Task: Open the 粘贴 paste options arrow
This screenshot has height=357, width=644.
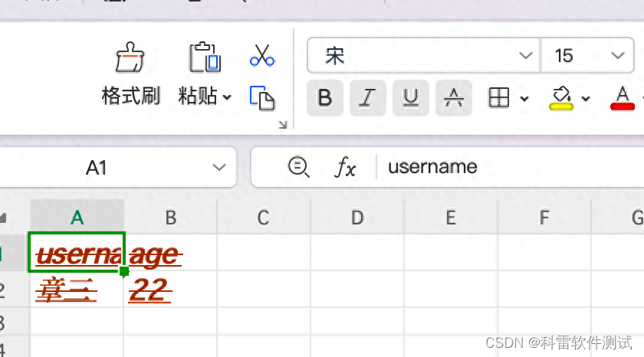Action: pyautogui.click(x=227, y=97)
